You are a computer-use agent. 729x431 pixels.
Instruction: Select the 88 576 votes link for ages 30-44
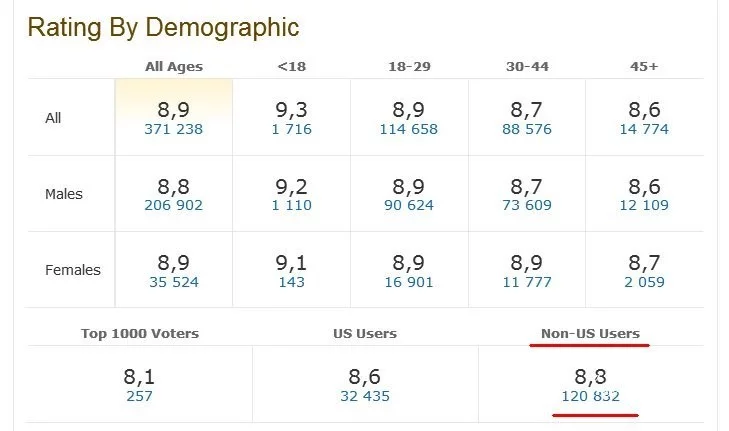526,129
